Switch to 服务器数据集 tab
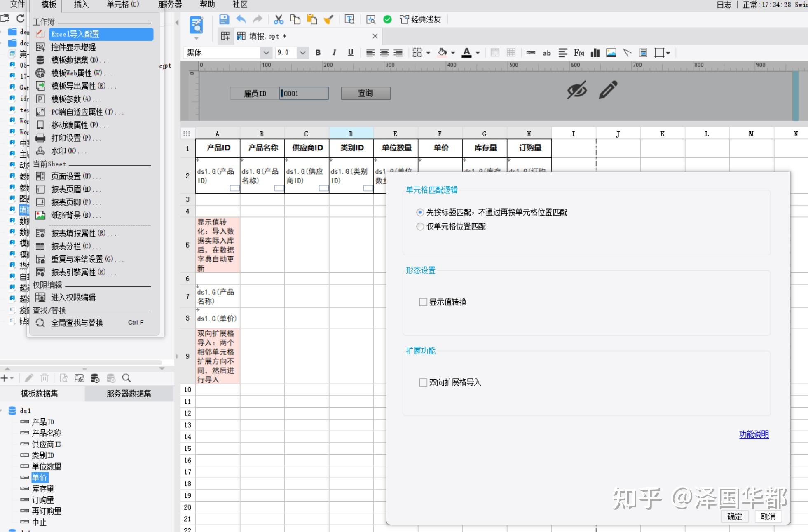This screenshot has width=808, height=532. click(x=129, y=394)
